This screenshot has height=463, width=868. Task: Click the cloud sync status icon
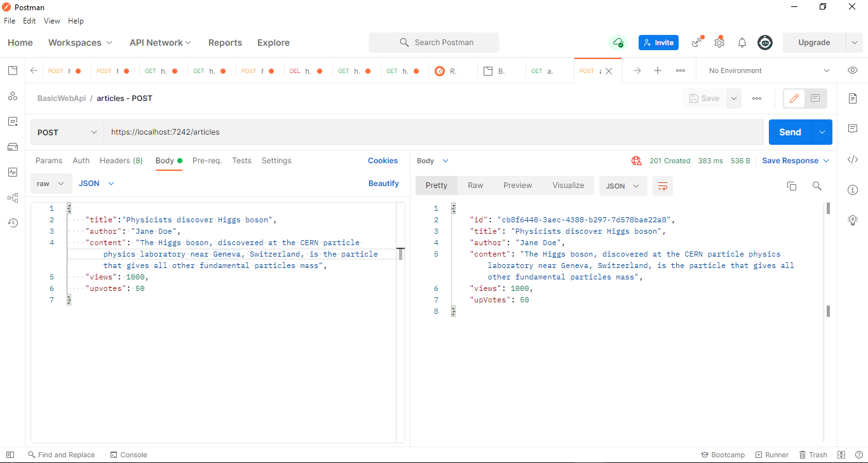coord(618,43)
